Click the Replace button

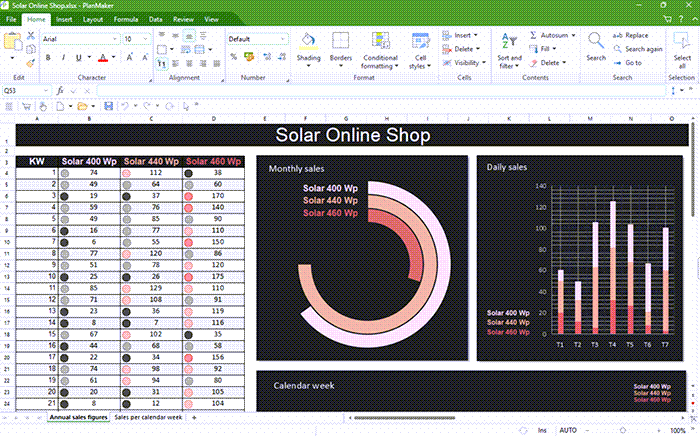pyautogui.click(x=636, y=35)
